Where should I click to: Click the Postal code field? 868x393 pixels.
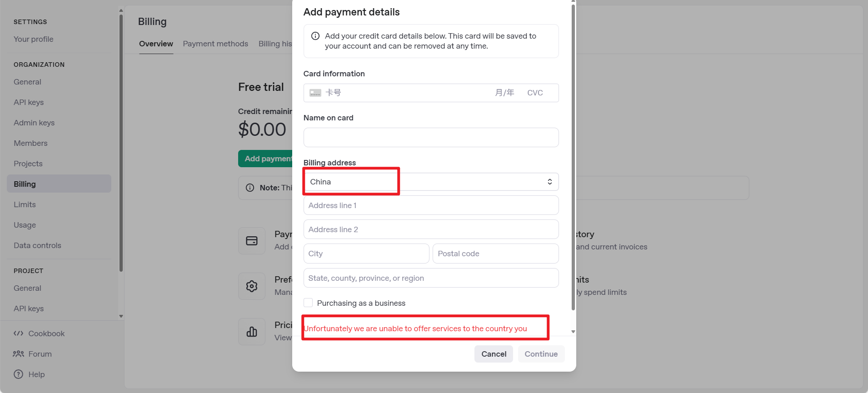tap(495, 254)
